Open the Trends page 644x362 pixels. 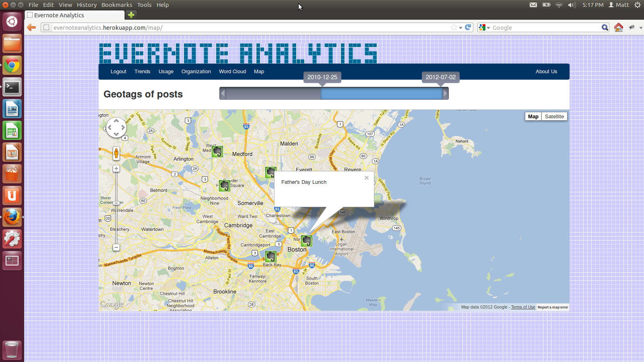pos(142,72)
